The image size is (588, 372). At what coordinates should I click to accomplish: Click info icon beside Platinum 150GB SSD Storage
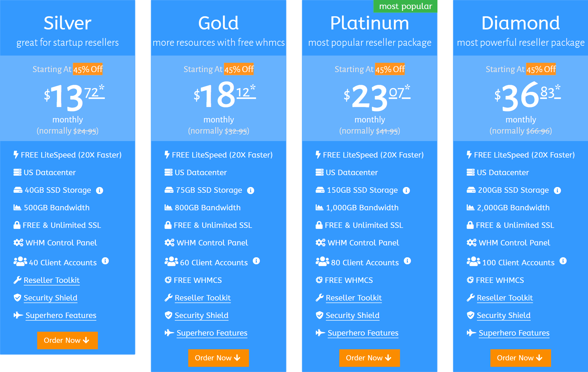(406, 191)
